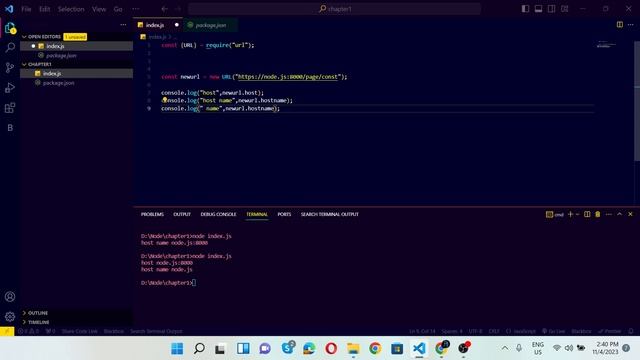This screenshot has width=640, height=360.
Task: Toggle the bottom panel visibility
Action: pyautogui.click(x=538, y=9)
